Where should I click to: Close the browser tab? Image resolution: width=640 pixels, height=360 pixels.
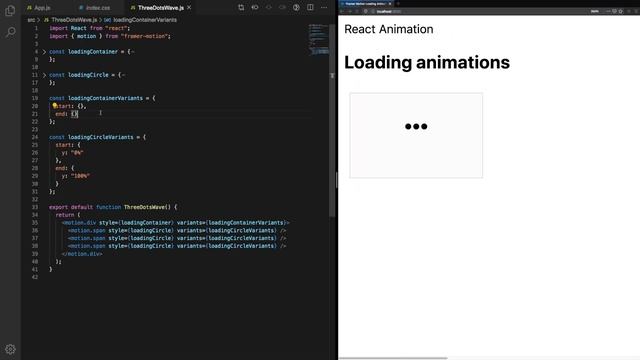point(390,4)
